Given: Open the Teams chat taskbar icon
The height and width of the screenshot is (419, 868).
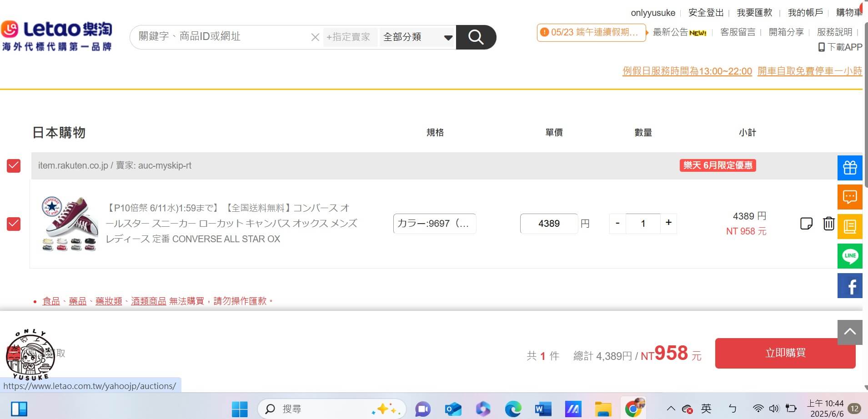Looking at the screenshot, I should 423,409.
